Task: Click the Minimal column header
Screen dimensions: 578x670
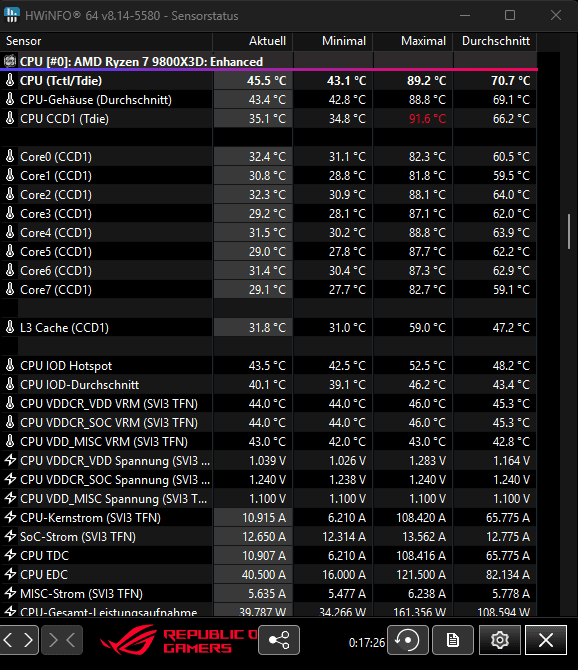Action: (x=332, y=41)
